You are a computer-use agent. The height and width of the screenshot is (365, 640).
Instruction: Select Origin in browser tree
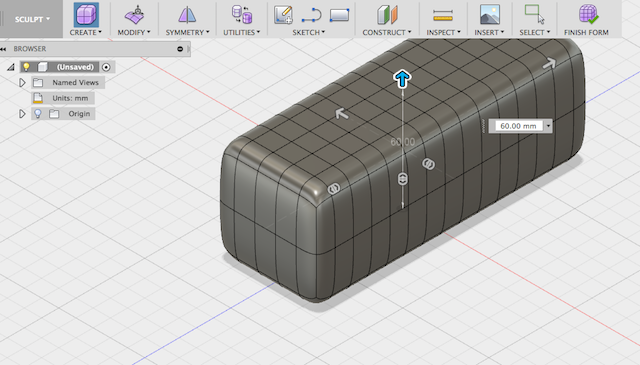[x=79, y=114]
